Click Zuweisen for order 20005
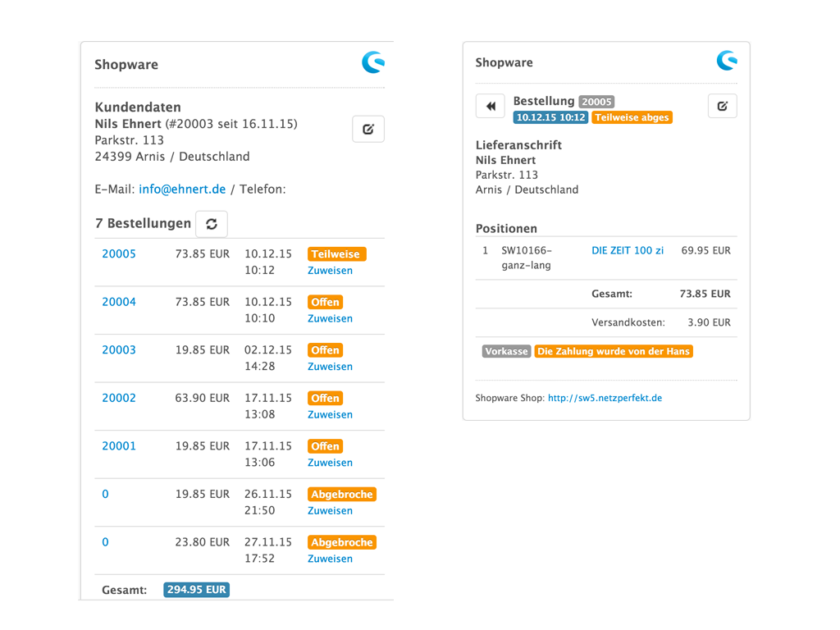Screen dimensions: 840x630 pos(330,271)
